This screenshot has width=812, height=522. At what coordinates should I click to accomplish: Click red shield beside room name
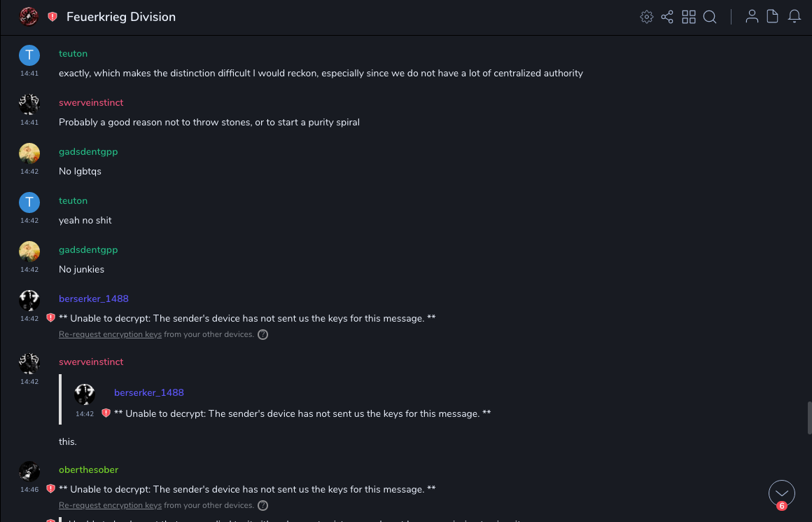point(52,17)
